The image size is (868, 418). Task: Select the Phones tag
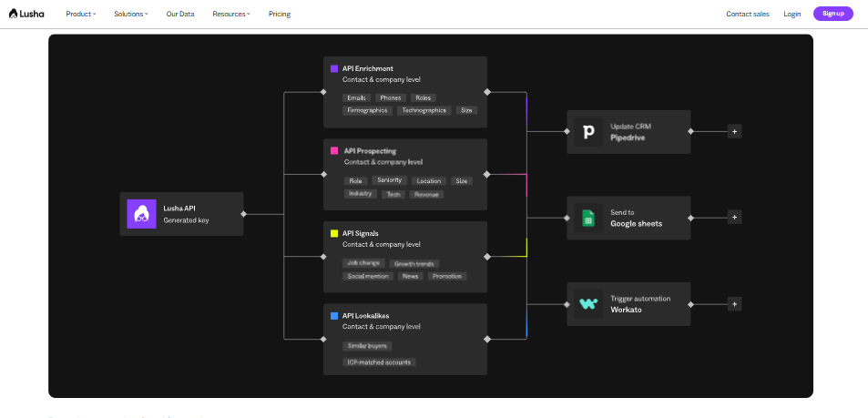(x=391, y=98)
